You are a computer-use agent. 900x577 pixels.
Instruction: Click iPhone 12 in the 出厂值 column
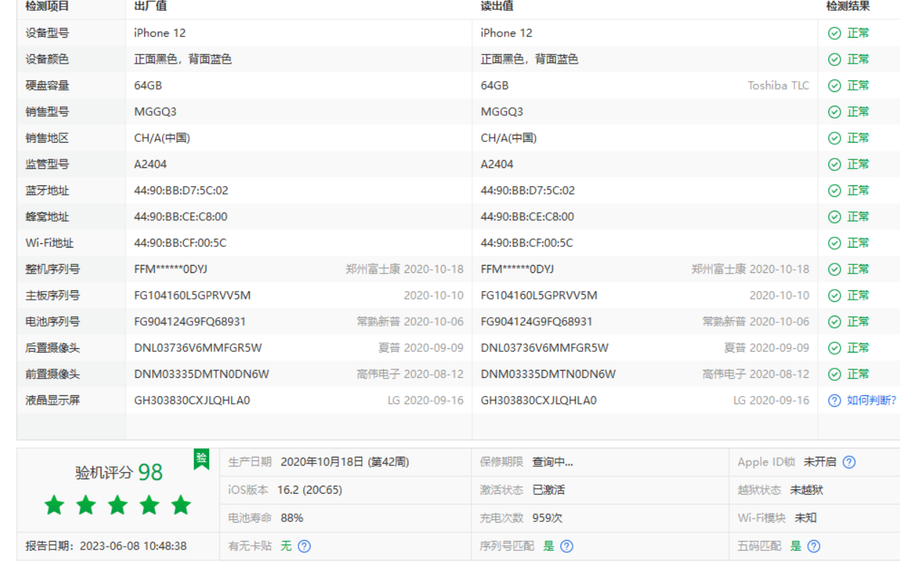(160, 33)
